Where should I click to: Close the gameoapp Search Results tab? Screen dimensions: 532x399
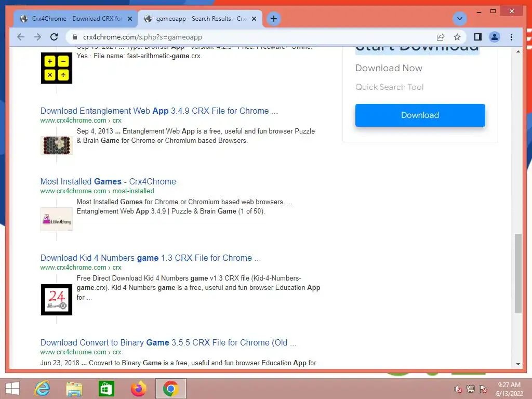pyautogui.click(x=254, y=19)
